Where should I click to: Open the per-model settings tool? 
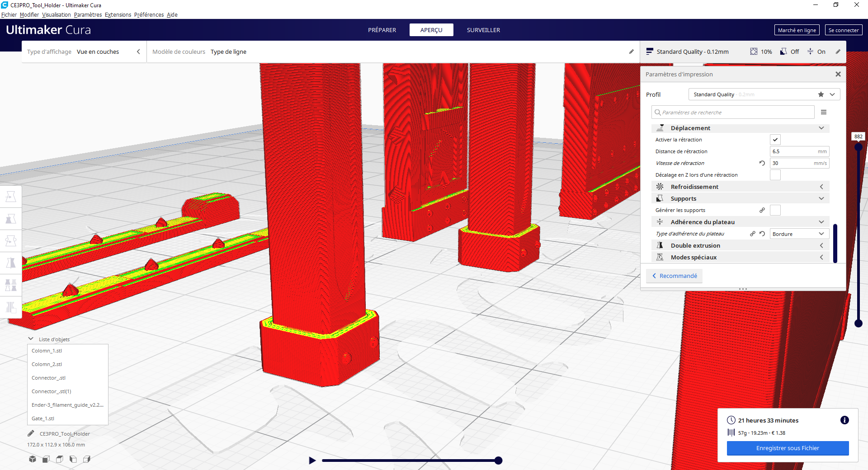pos(11,285)
